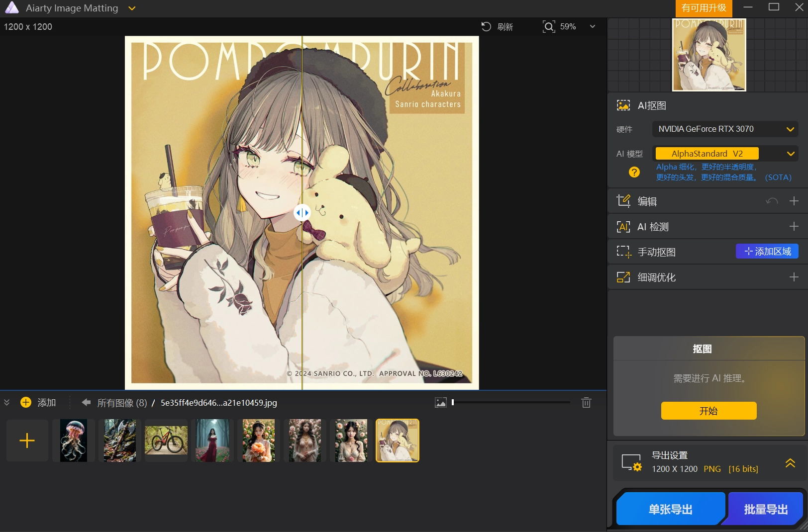Click the zoom fit magnifier icon

click(548, 27)
